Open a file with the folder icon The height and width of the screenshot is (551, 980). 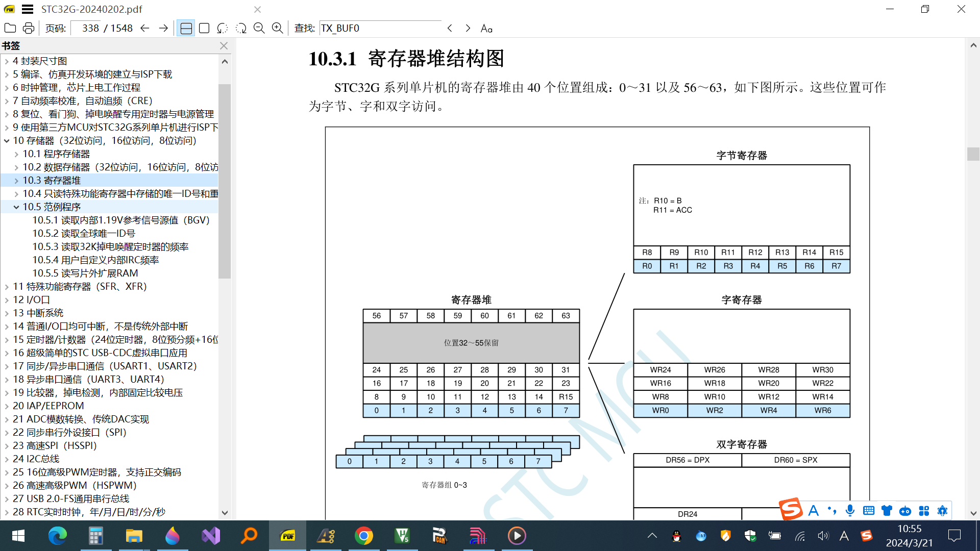click(10, 28)
